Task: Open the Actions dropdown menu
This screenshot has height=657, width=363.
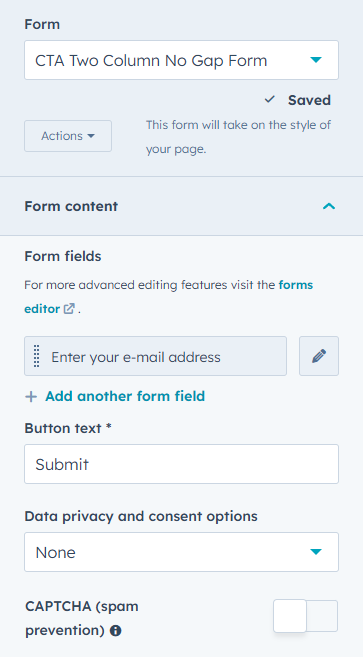Action: [x=68, y=136]
